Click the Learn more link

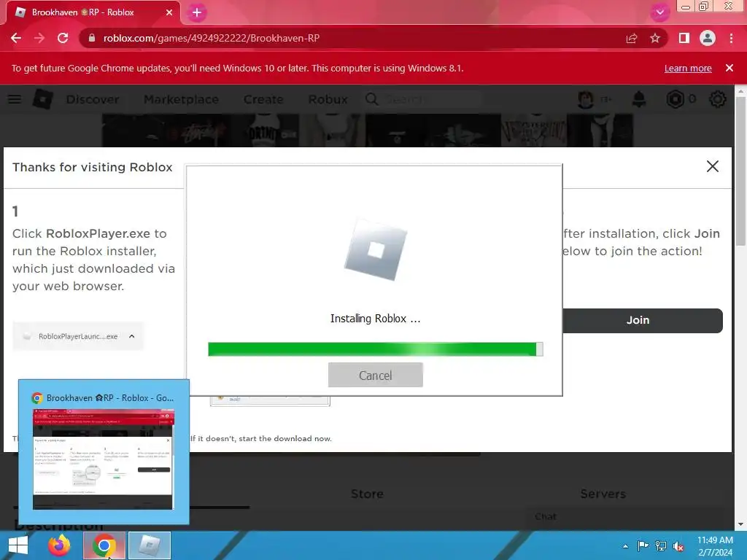(688, 68)
